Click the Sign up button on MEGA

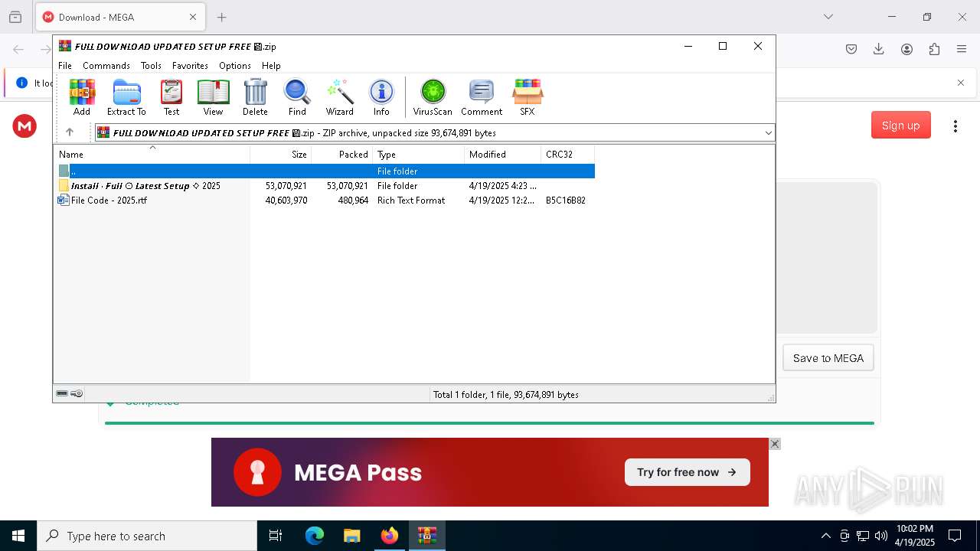click(901, 126)
